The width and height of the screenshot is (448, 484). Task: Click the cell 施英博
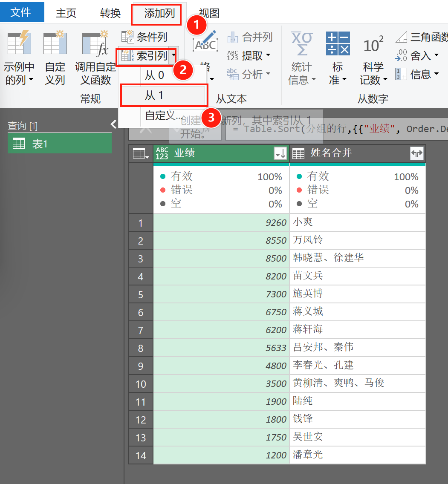358,294
